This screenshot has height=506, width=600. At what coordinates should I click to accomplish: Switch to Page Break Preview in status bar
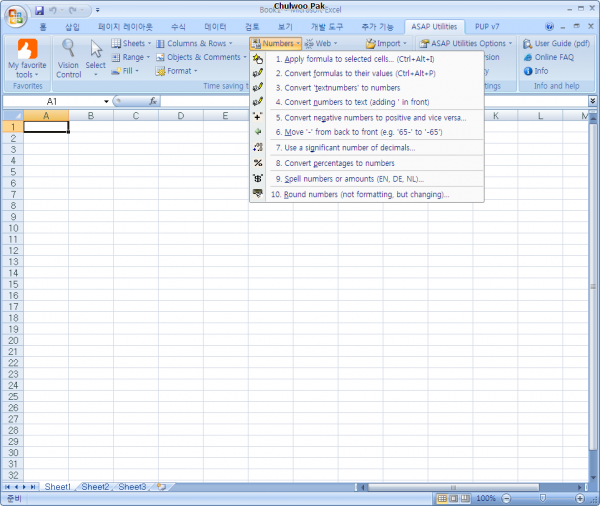[465, 498]
